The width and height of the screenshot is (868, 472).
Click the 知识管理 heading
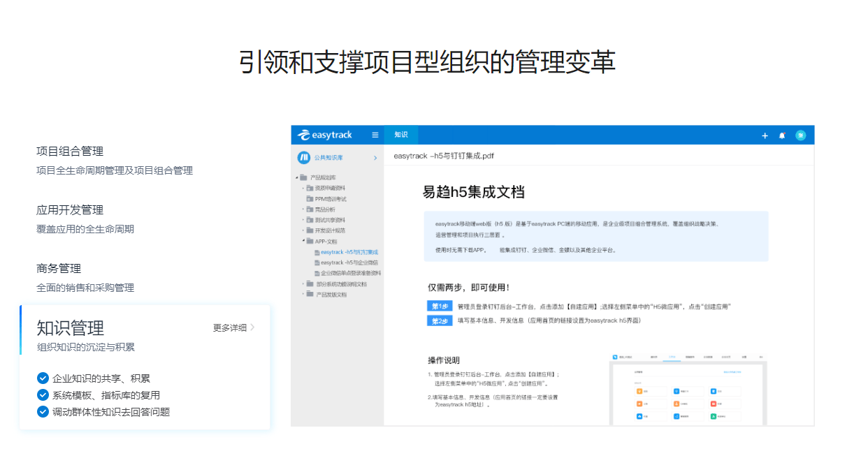(71, 327)
